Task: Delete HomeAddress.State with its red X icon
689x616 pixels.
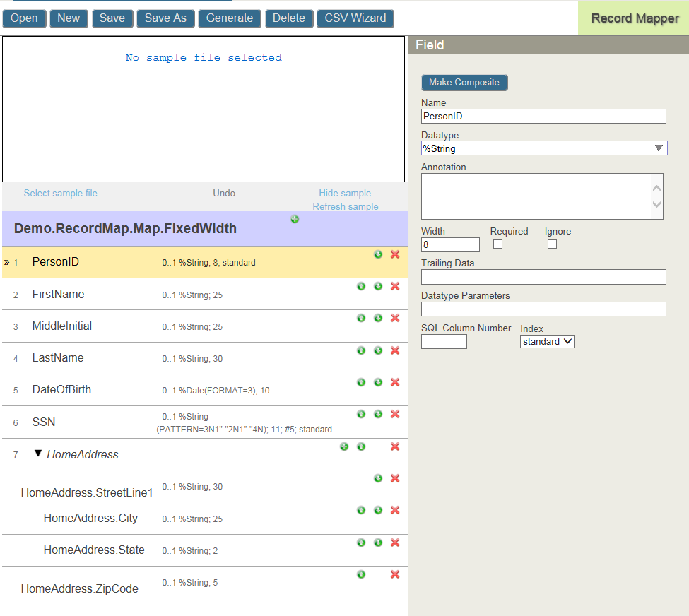Action: (x=395, y=543)
